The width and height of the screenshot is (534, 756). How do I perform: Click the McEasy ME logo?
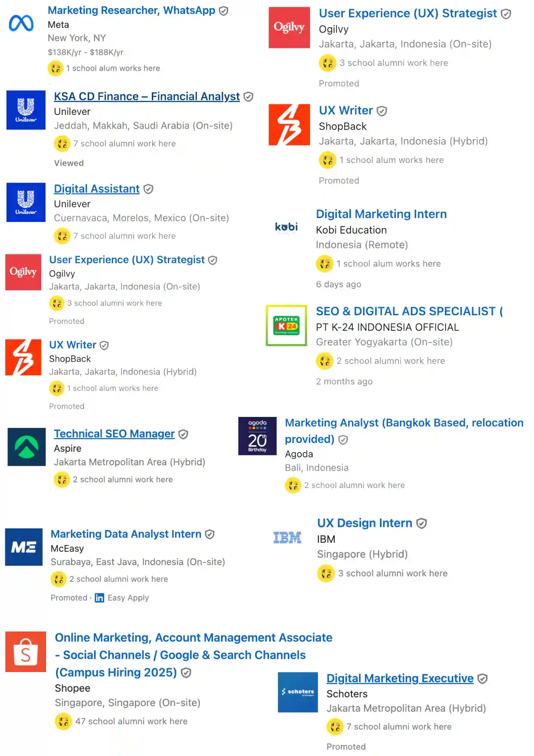coord(24,547)
